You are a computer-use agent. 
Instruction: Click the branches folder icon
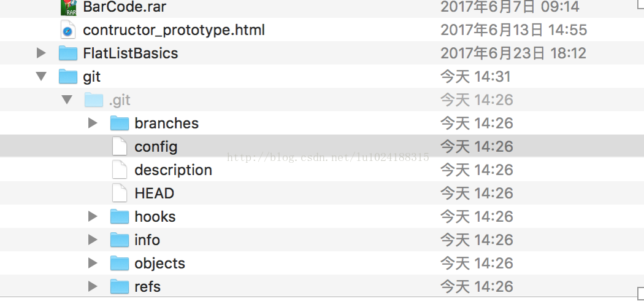tap(120, 123)
